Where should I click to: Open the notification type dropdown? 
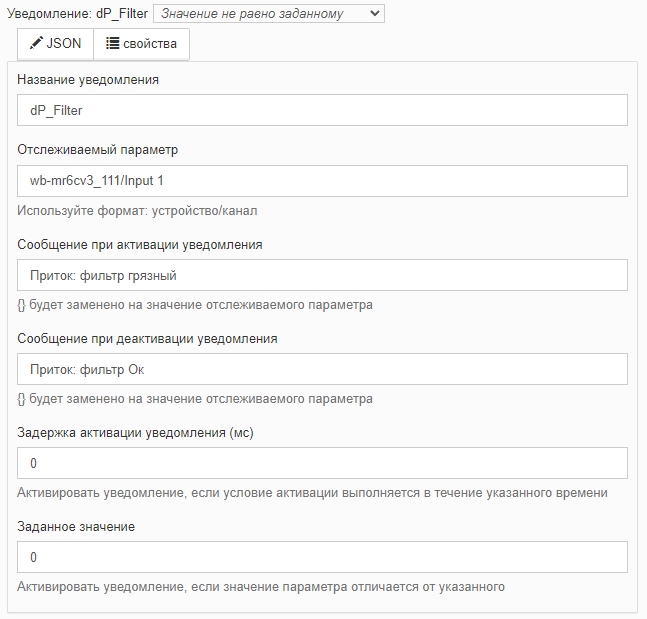[269, 14]
